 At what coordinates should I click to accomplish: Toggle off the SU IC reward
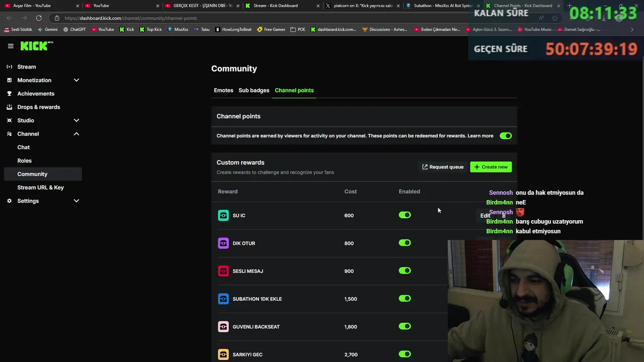coord(405,215)
